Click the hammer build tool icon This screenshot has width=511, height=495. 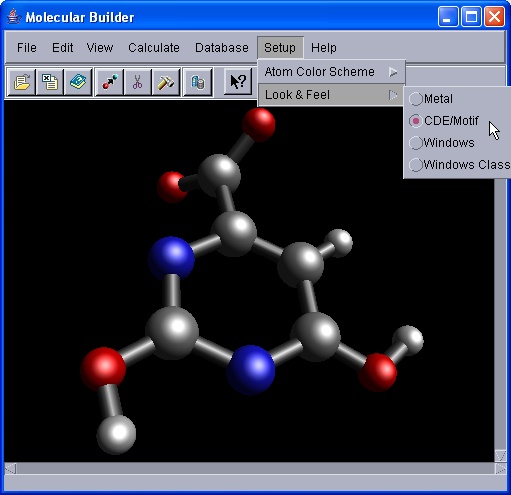coord(166,82)
